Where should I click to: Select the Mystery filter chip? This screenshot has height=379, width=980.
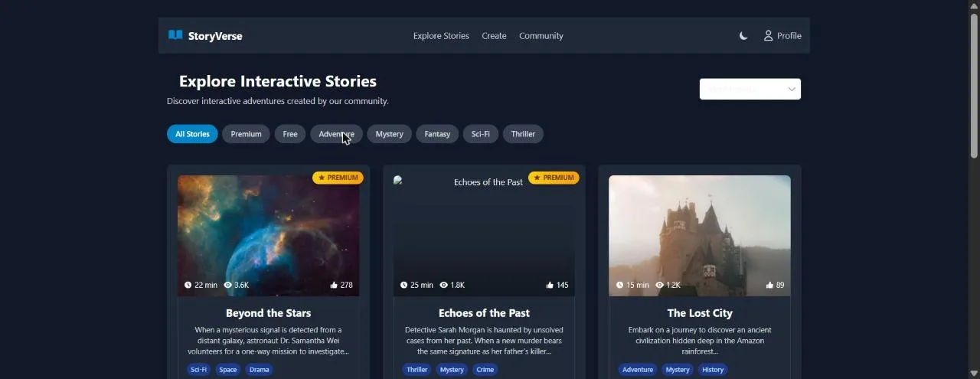tap(389, 134)
